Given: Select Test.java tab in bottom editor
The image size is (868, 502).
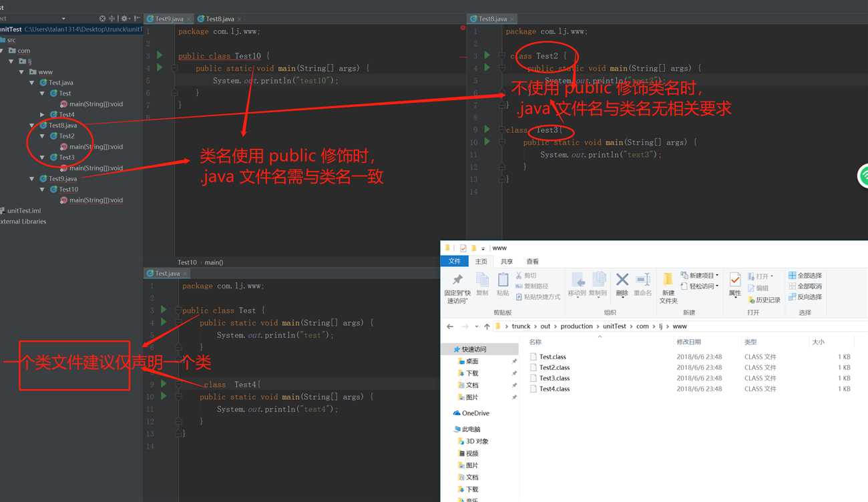Looking at the screenshot, I should (167, 274).
